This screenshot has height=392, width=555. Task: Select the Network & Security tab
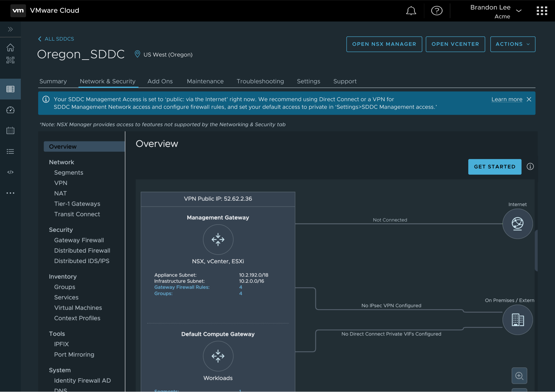108,81
